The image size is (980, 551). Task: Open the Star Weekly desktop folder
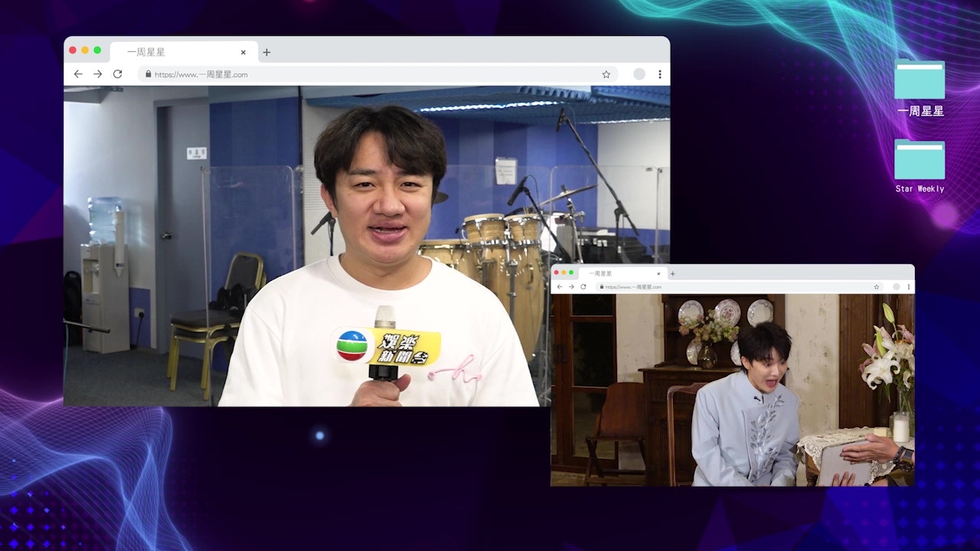pos(920,160)
